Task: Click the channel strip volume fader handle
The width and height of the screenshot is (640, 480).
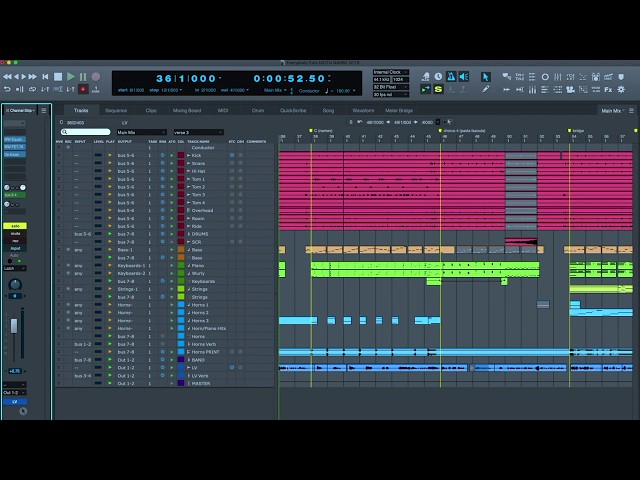Action: coord(14,326)
